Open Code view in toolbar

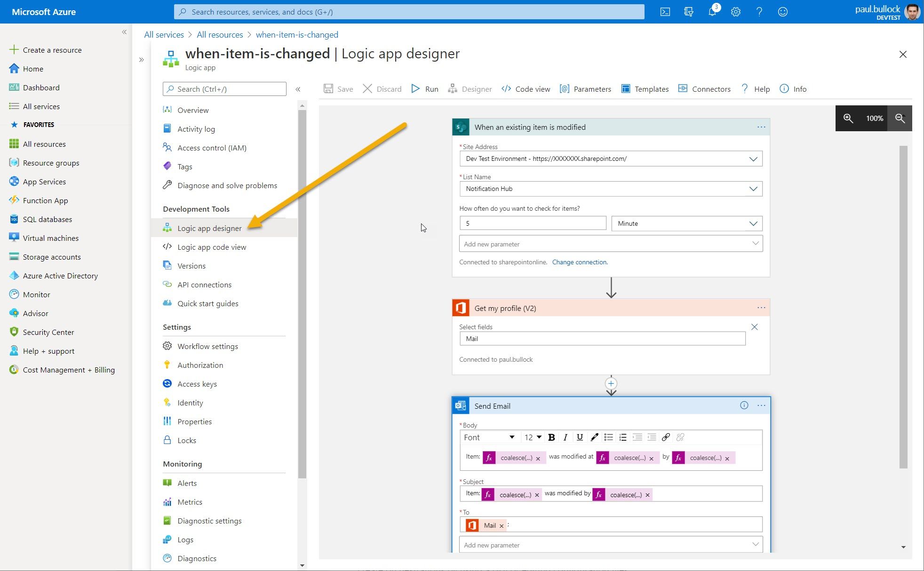coord(526,89)
